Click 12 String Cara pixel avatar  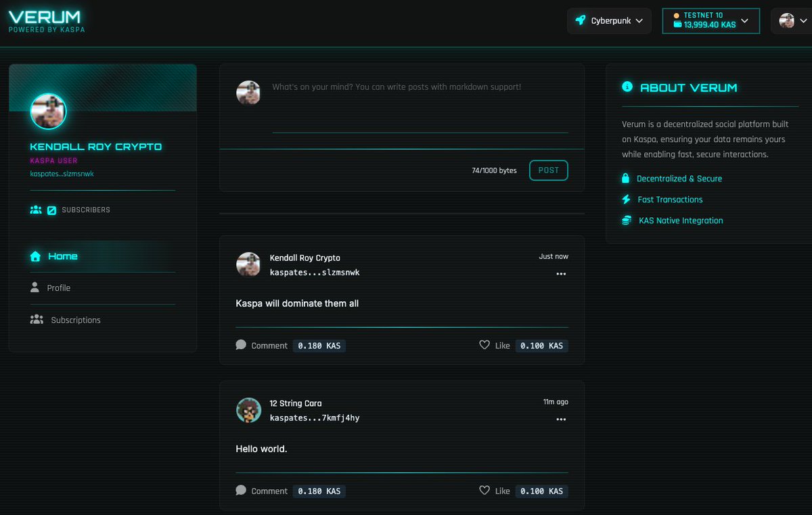click(x=248, y=410)
